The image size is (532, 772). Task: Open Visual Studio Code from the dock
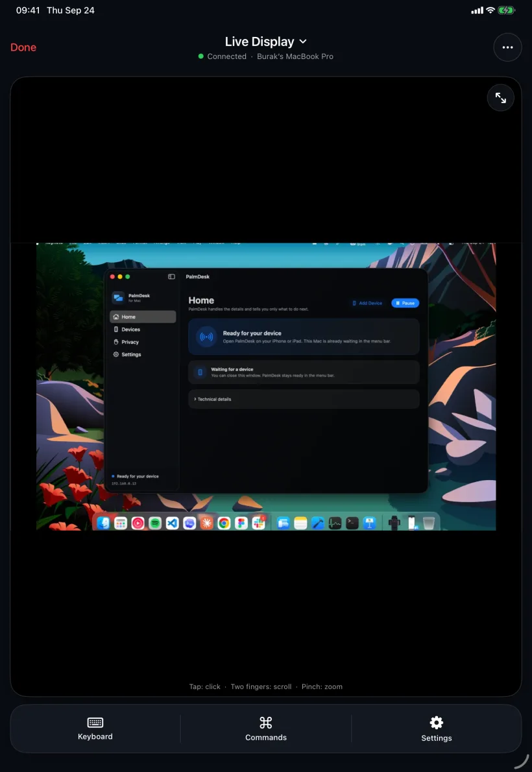point(172,523)
